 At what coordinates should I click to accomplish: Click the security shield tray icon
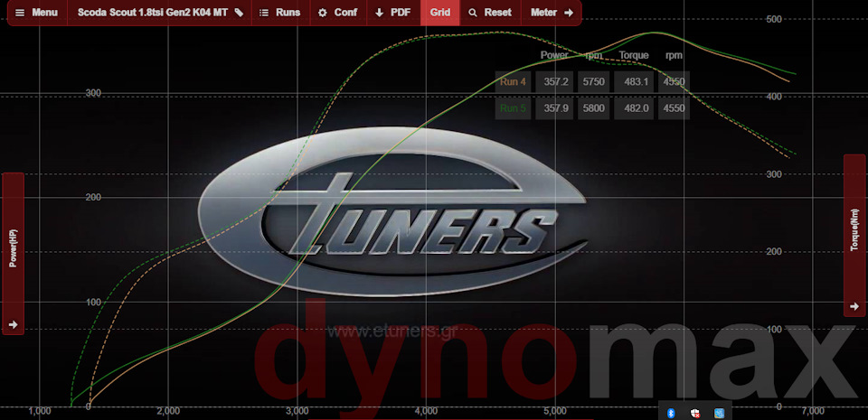click(695, 414)
